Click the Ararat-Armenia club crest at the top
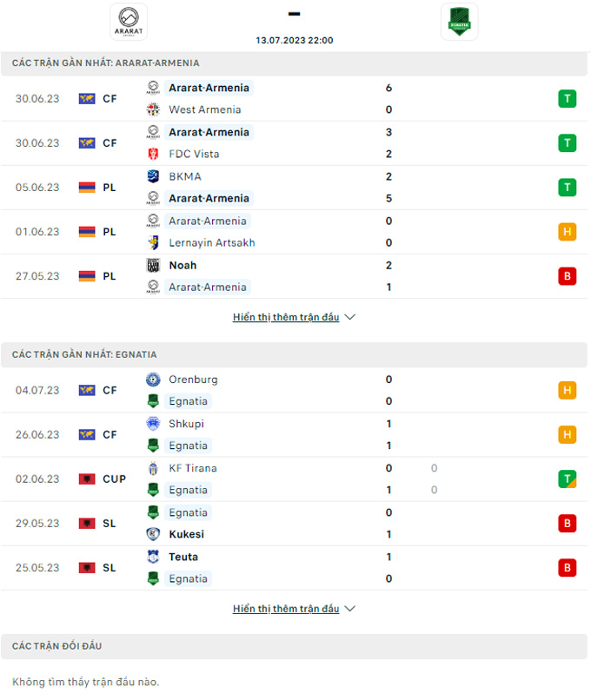The height and width of the screenshot is (700, 591). pos(128,22)
